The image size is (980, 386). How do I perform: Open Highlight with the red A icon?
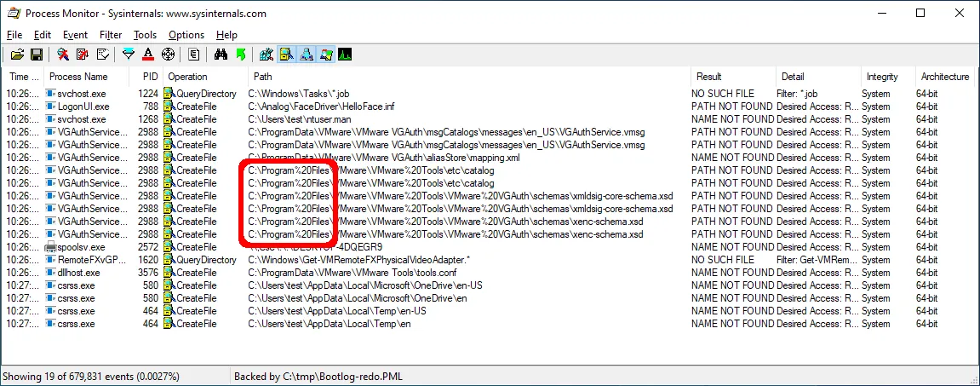pyautogui.click(x=148, y=55)
